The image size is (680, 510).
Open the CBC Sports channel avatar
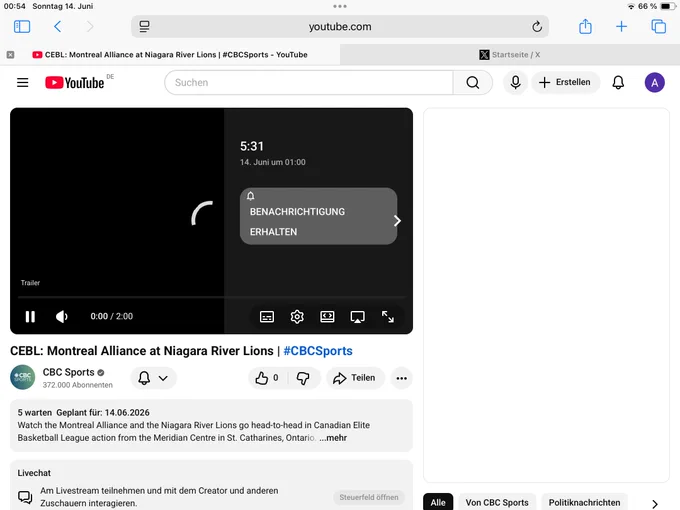23,377
